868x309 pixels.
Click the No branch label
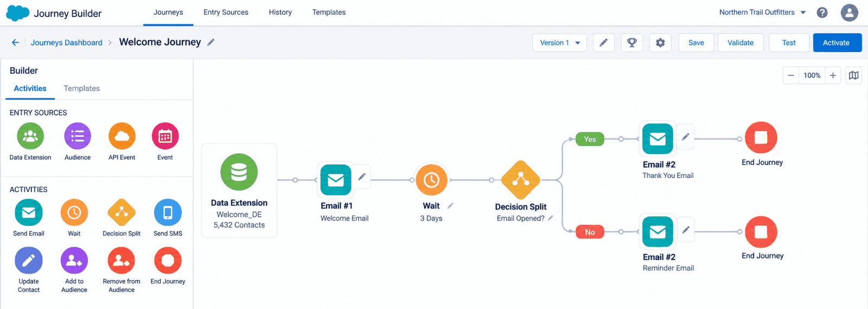(590, 232)
